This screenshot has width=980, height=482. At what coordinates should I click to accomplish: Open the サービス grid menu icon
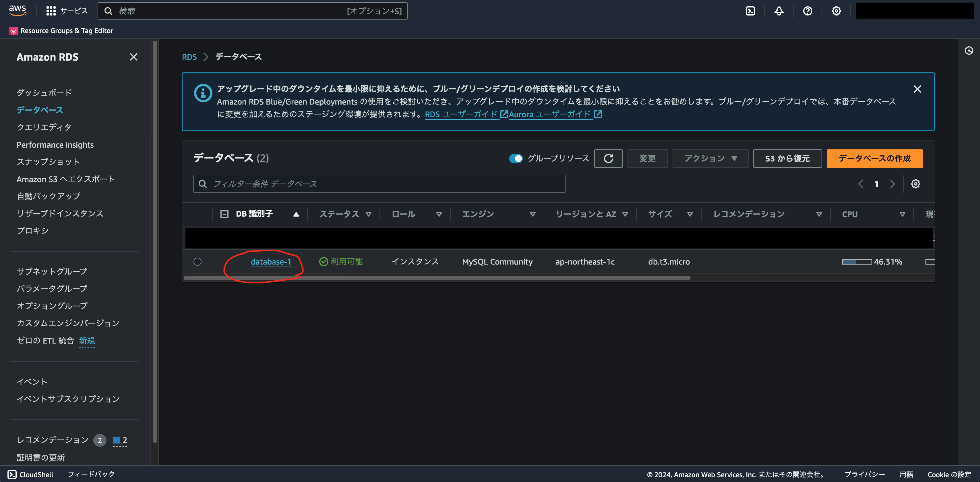(x=51, y=11)
